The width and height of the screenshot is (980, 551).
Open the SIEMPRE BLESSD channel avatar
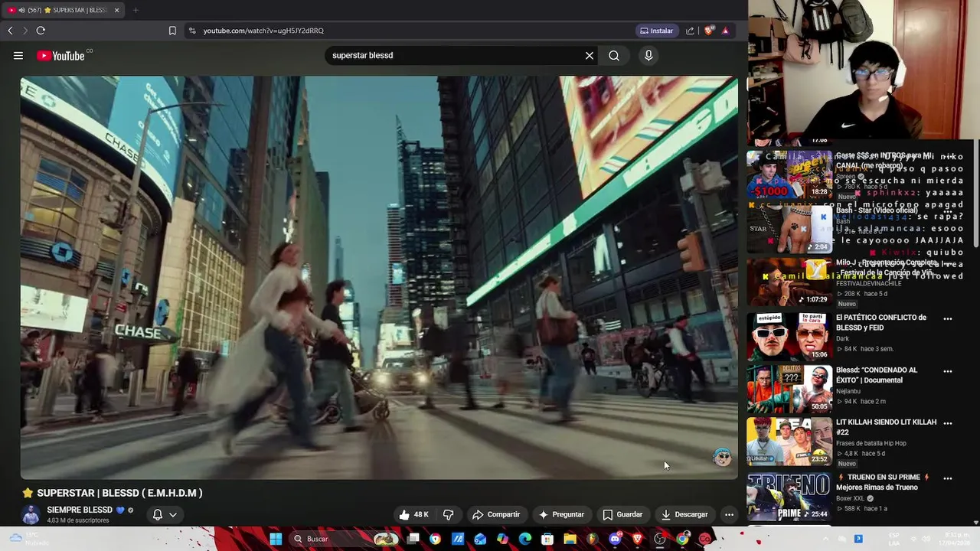click(31, 514)
